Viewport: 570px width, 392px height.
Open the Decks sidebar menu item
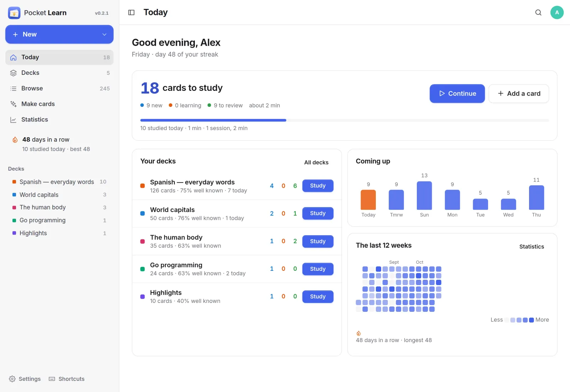[x=59, y=73]
